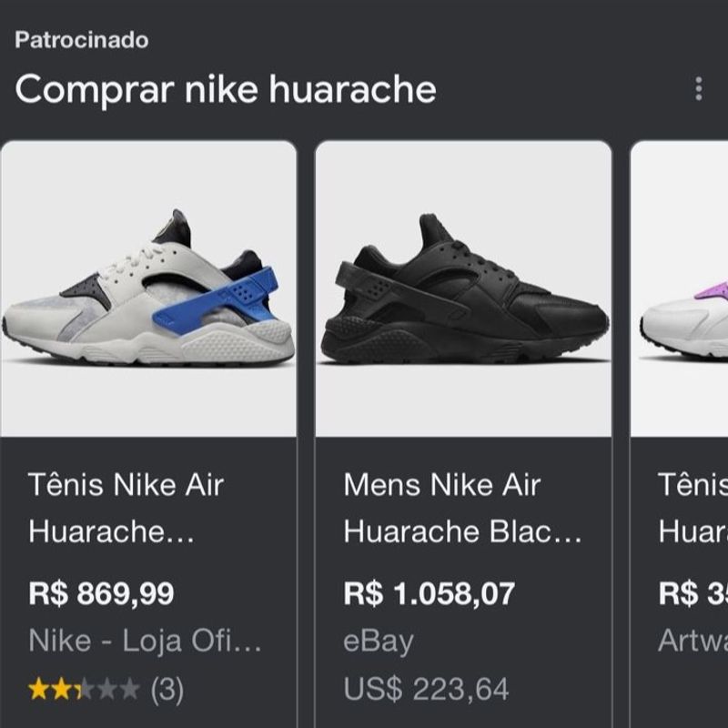Open the three-dot more options menu
The width and height of the screenshot is (728, 728).
click(x=698, y=88)
